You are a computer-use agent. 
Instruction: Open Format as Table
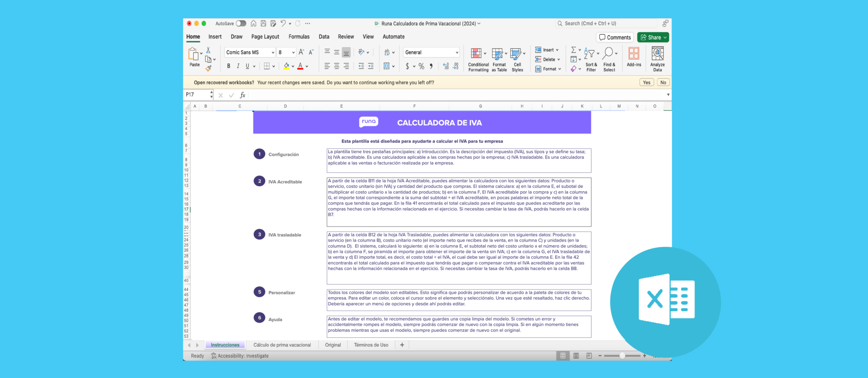coord(499,60)
